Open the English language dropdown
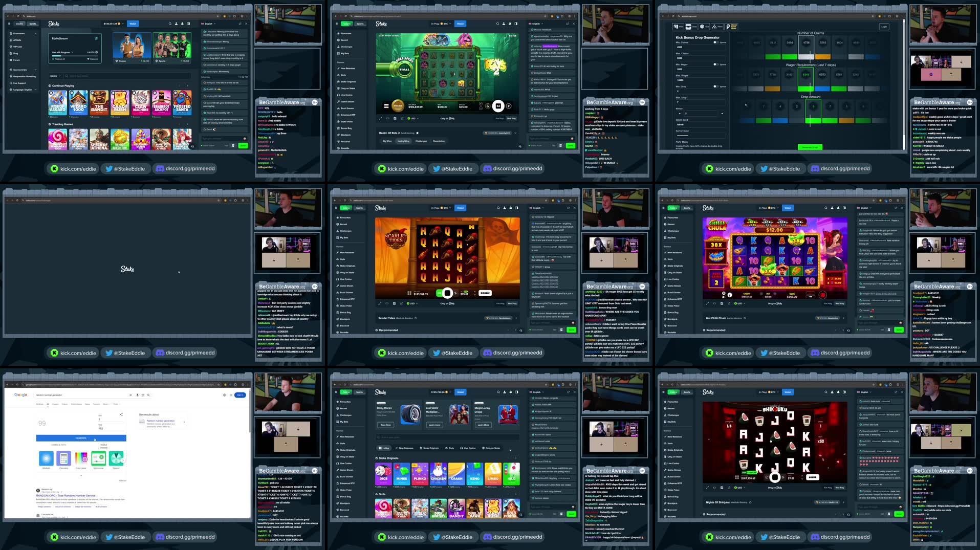980x550 pixels. pyautogui.click(x=208, y=24)
